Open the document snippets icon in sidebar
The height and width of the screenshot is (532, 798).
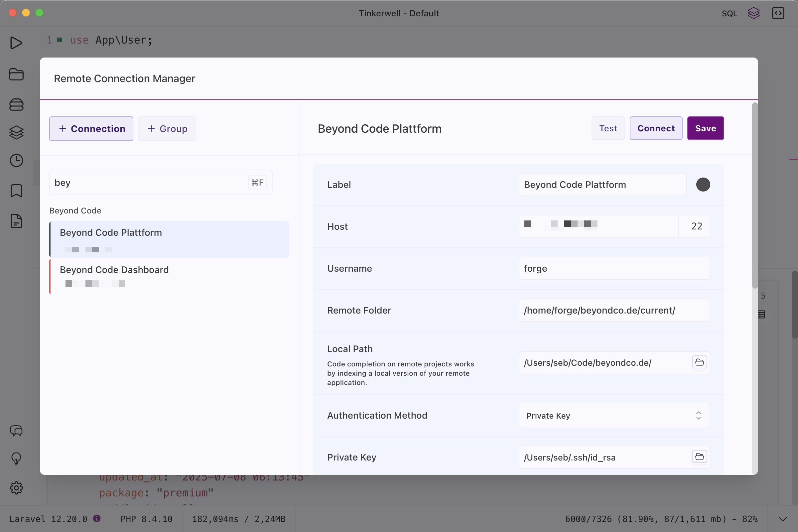[x=16, y=221]
